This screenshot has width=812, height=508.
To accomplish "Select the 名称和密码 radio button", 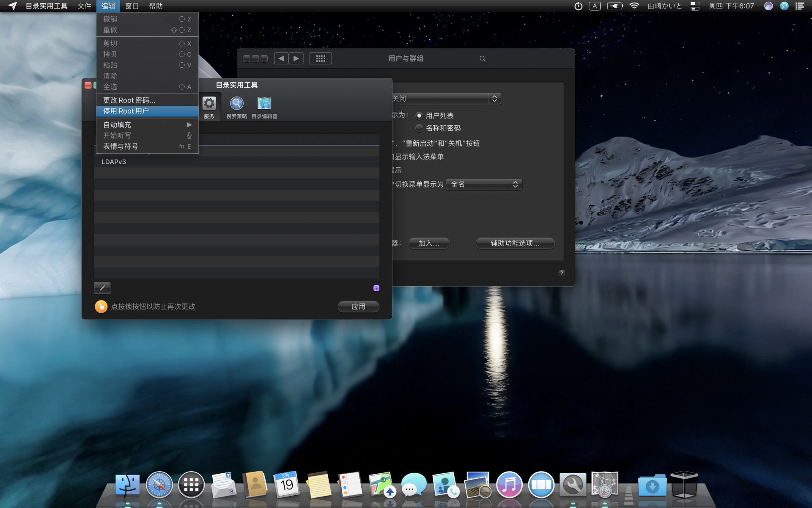I will [x=419, y=128].
